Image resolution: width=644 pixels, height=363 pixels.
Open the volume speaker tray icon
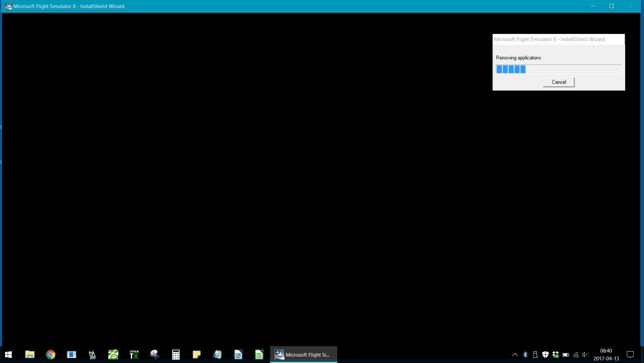[x=586, y=355]
